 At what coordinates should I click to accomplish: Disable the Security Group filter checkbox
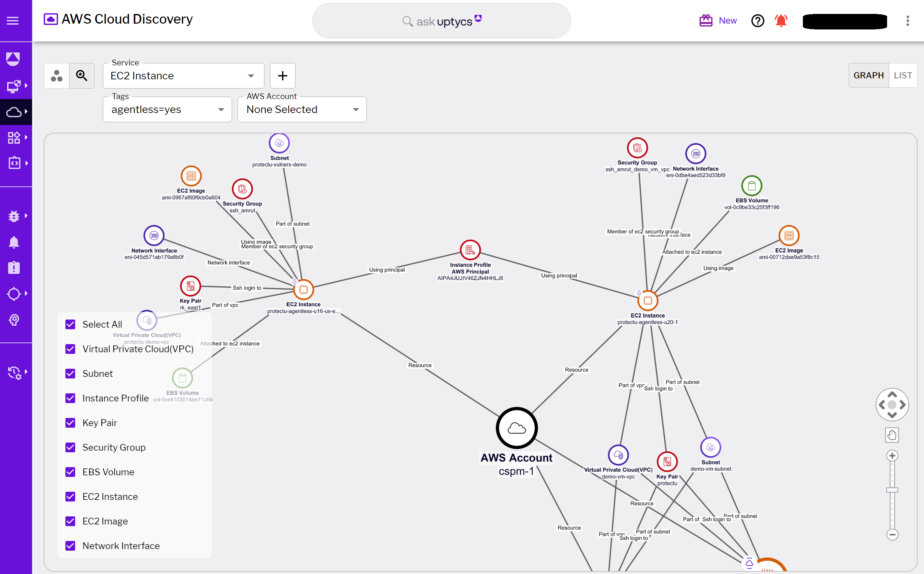click(70, 447)
